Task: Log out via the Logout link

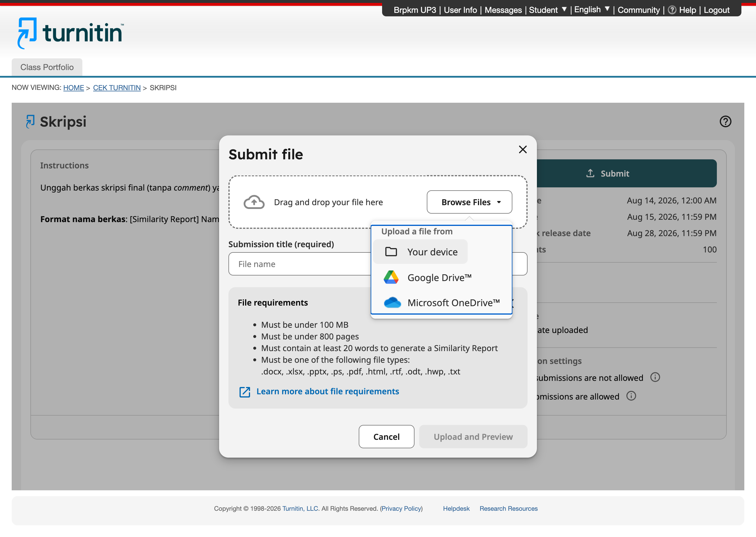Action: (716, 10)
